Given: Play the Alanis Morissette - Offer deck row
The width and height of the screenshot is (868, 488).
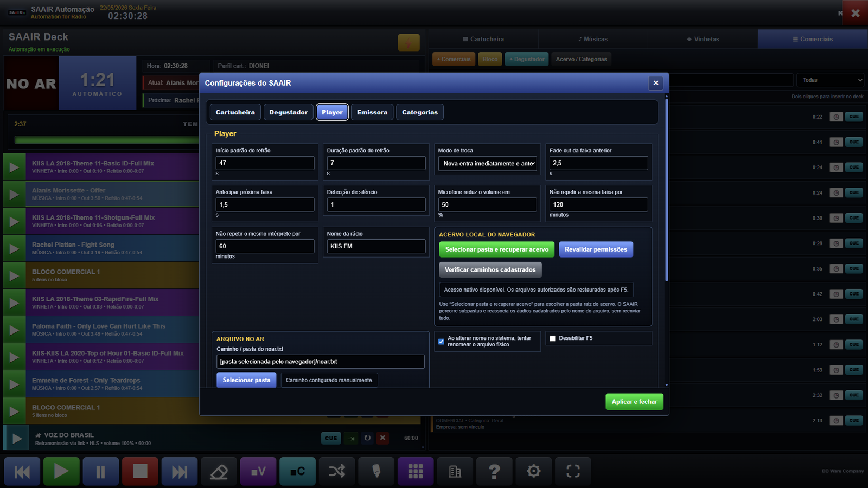Looking at the screenshot, I should point(15,194).
